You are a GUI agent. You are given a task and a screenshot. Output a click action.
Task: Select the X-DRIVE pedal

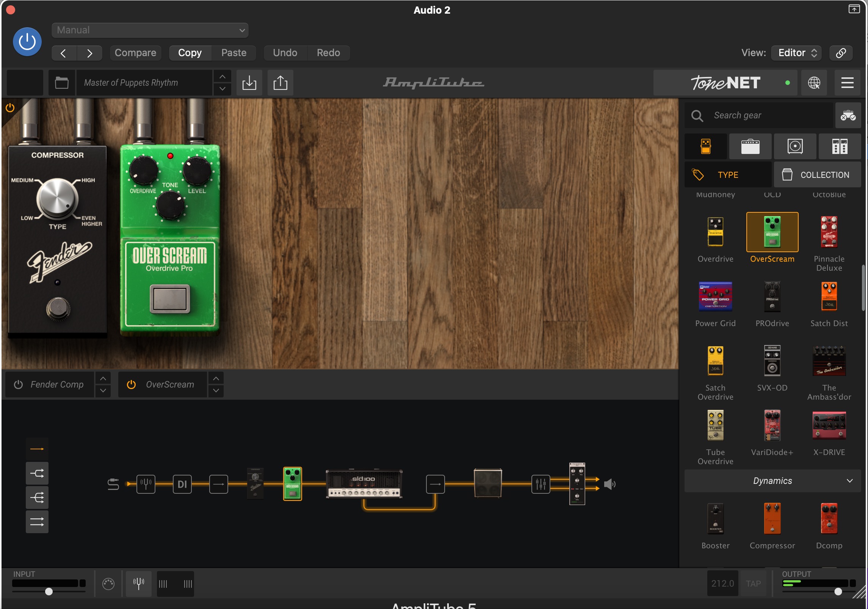(x=829, y=425)
